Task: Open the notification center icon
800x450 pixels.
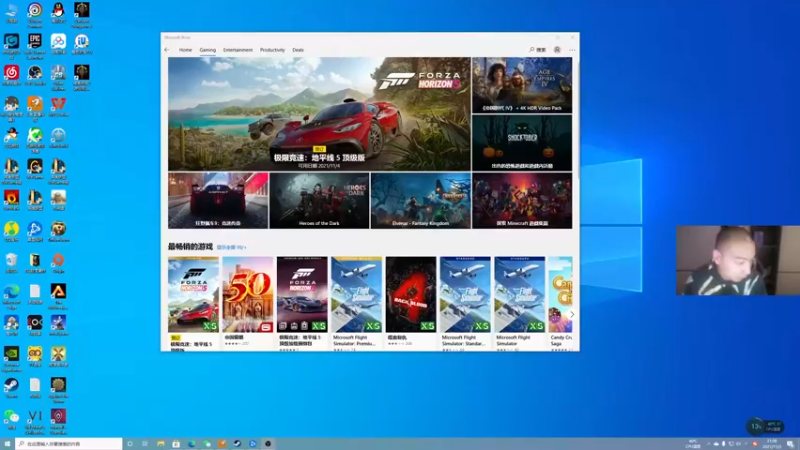Action: (x=790, y=444)
